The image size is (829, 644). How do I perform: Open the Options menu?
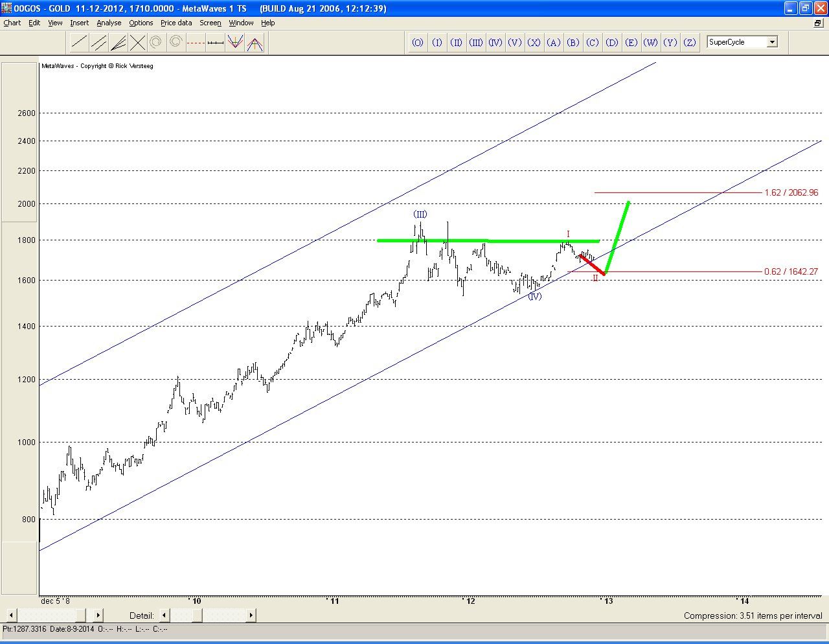(x=141, y=23)
